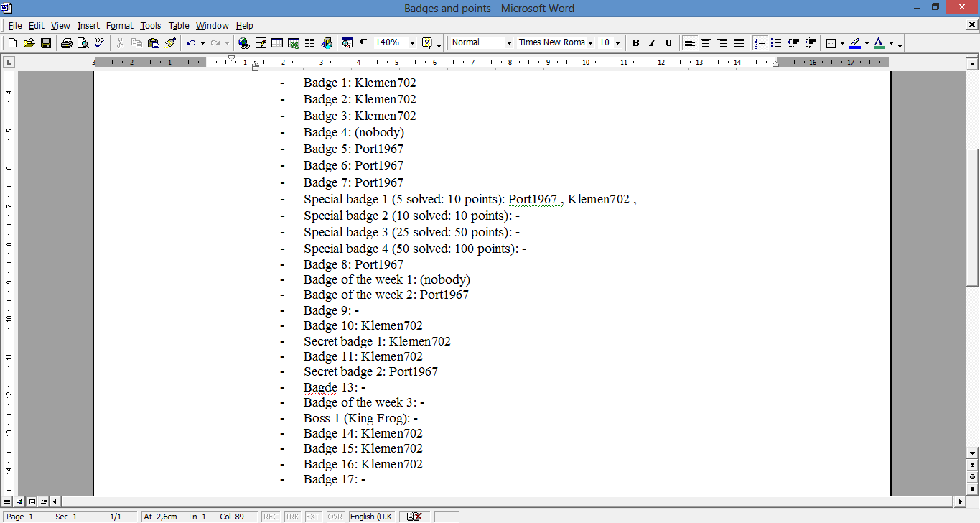Save the document with the floppy disk icon
Viewport: 980px width, 523px height.
pos(46,43)
